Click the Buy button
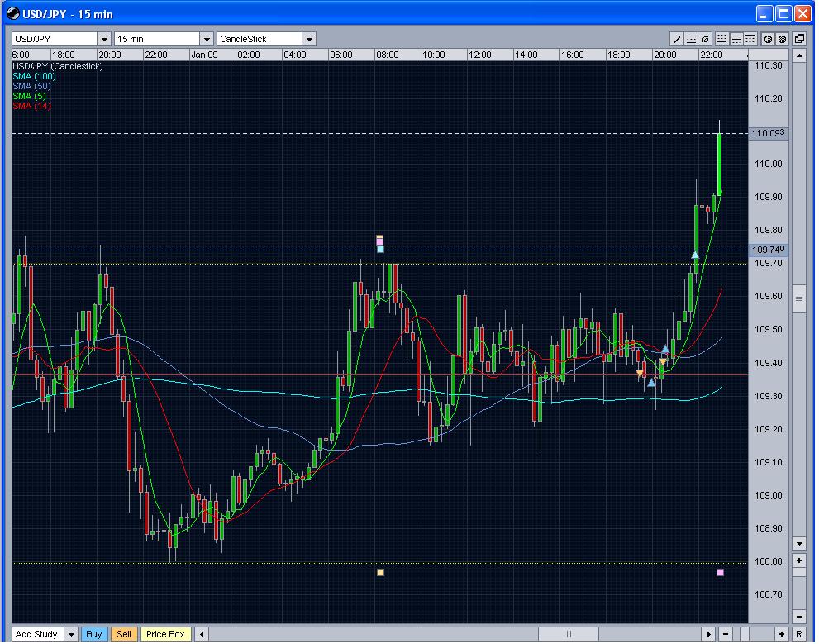 coord(94,634)
